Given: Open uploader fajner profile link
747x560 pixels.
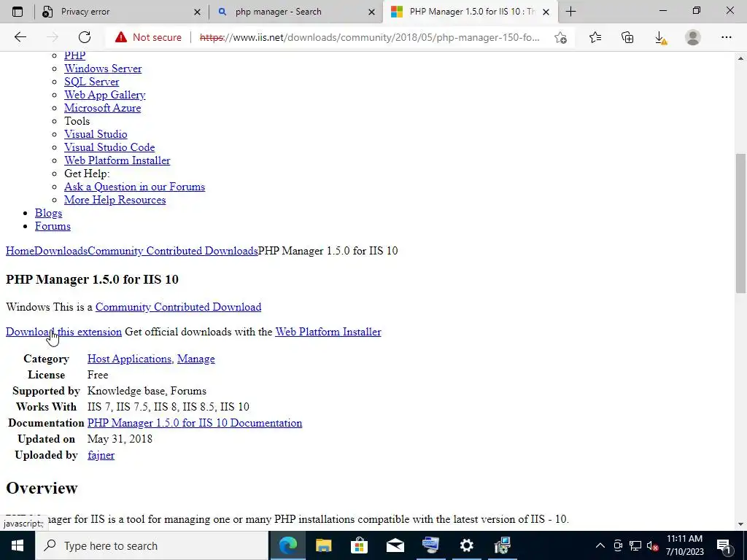Looking at the screenshot, I should coord(101,455).
